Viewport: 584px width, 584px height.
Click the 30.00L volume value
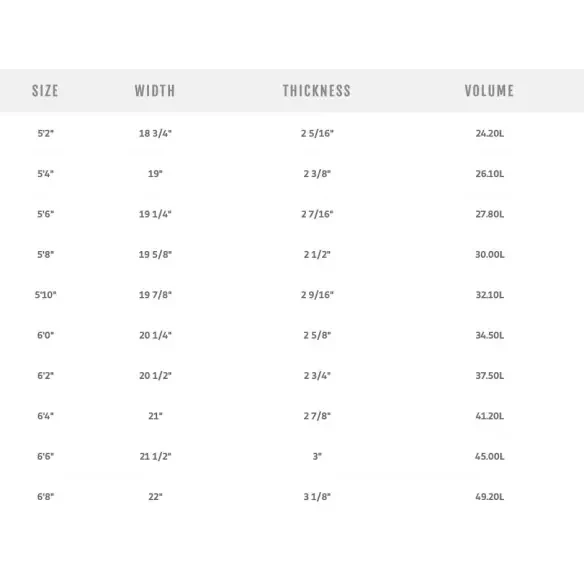pos(490,254)
